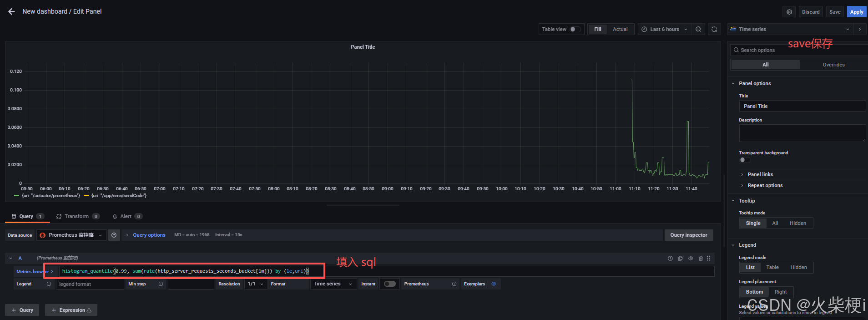
Task: Open Time series visualization dropdown
Action: (x=790, y=29)
